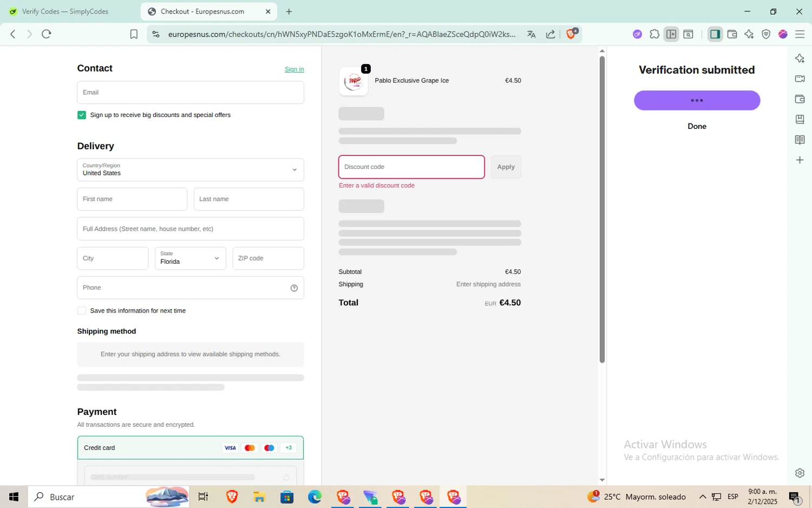The height and width of the screenshot is (508, 812).
Task: Focus the City field
Action: pyautogui.click(x=113, y=258)
